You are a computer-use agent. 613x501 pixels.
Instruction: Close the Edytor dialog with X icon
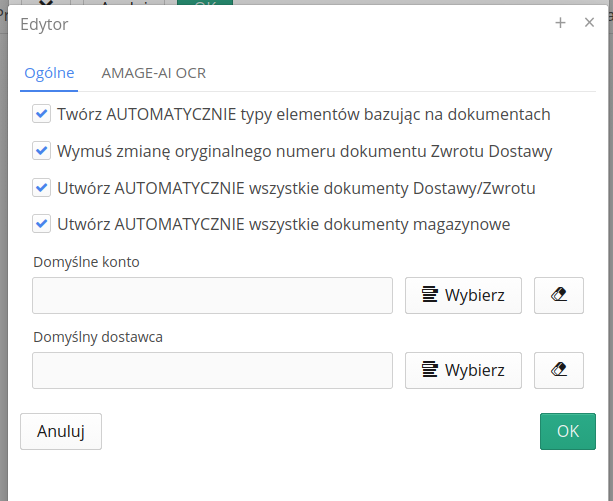[x=590, y=22]
